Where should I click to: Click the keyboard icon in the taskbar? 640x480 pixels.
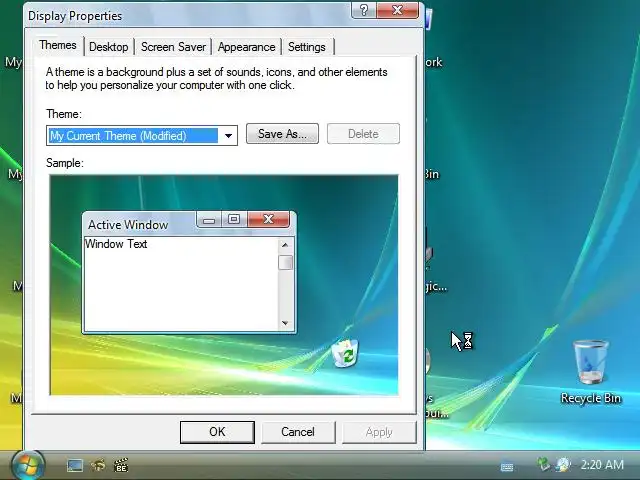click(x=507, y=466)
